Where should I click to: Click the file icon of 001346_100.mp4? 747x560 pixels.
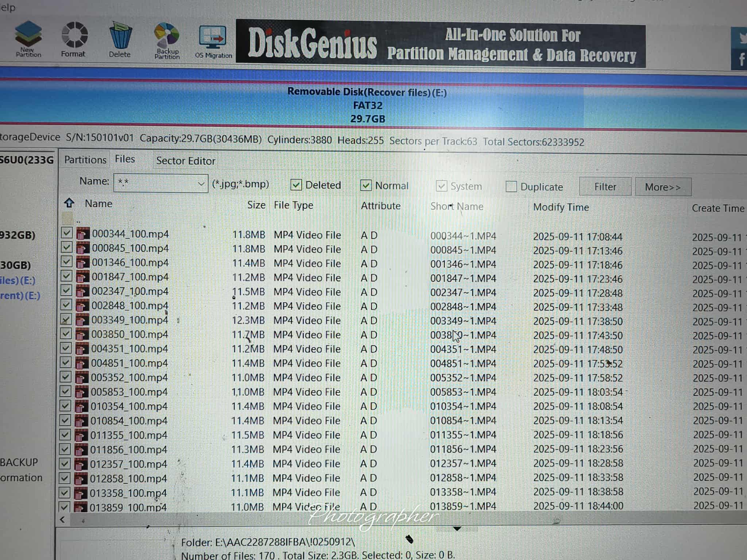tap(83, 262)
